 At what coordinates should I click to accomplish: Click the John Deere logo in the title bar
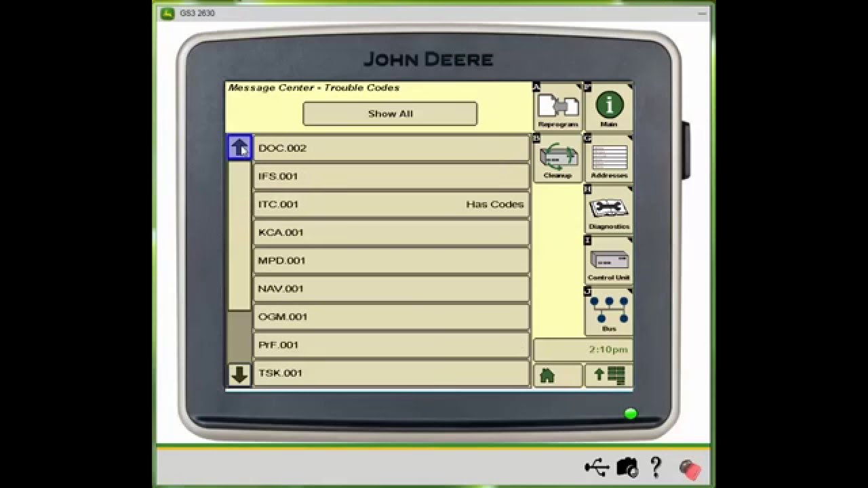pos(167,14)
